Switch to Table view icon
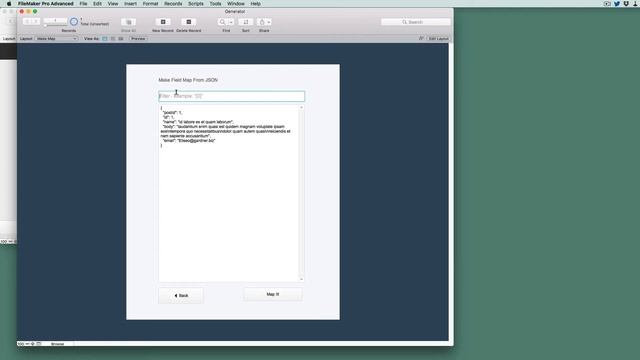 click(121, 39)
